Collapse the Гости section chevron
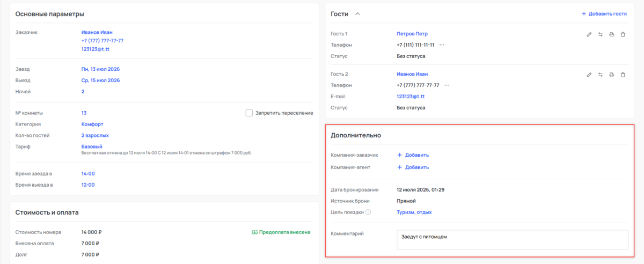This screenshot has height=264, width=644. pos(358,14)
